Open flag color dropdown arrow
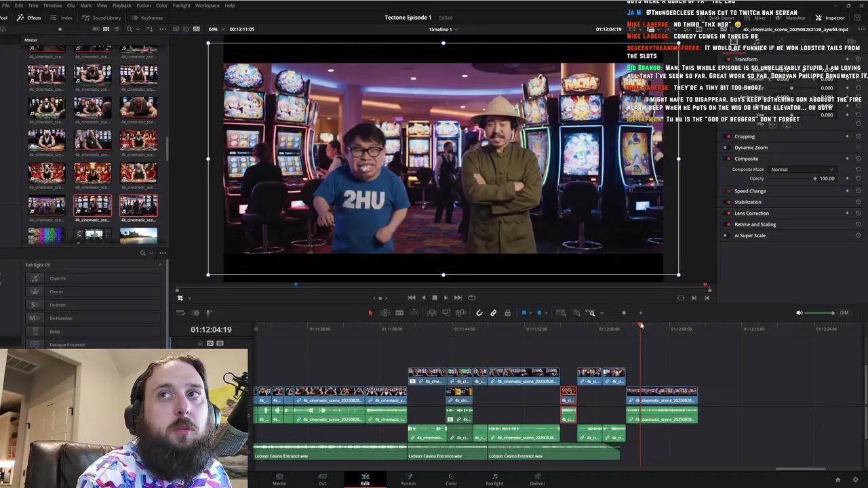 click(x=530, y=313)
